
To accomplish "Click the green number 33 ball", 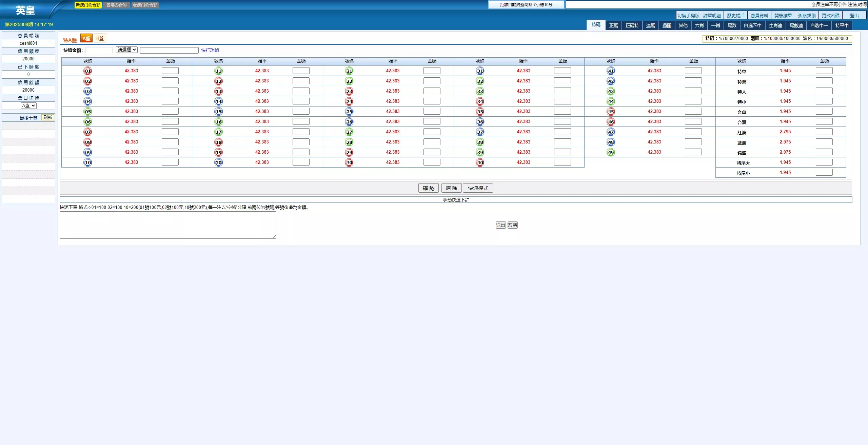I will pos(480,91).
